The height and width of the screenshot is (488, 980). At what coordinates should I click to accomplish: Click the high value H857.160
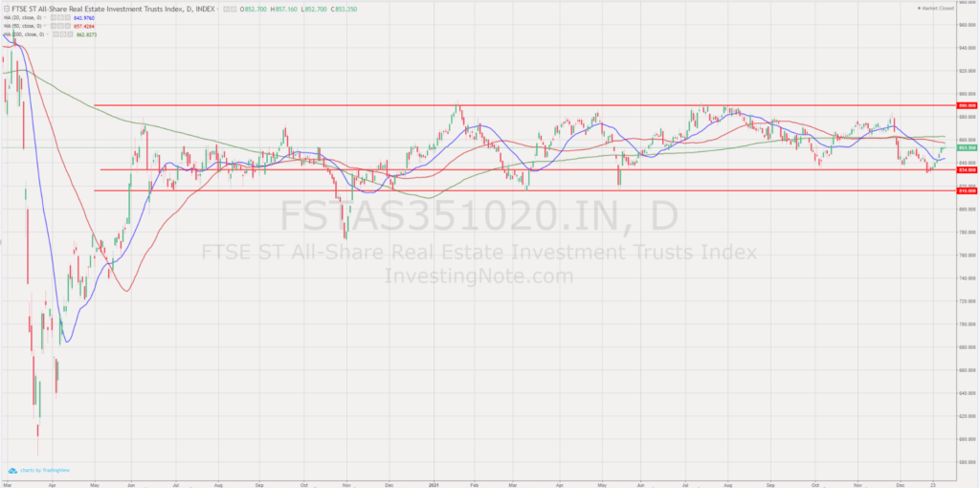(x=283, y=10)
